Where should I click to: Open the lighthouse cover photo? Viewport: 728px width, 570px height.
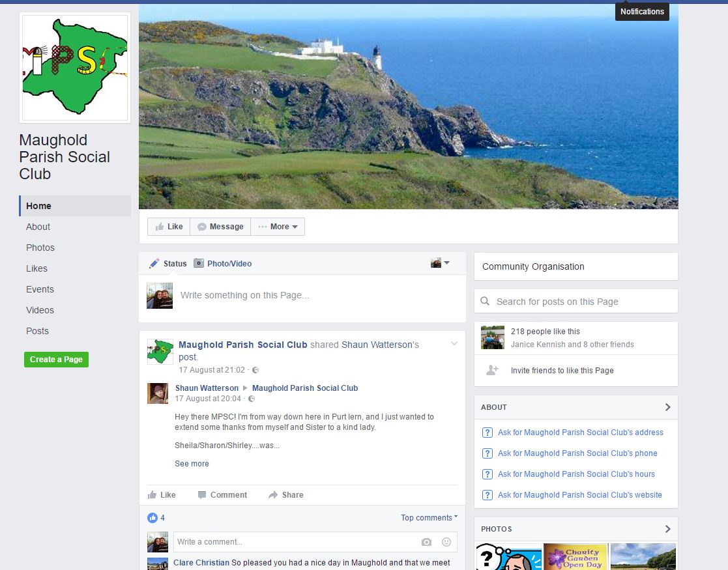[x=409, y=107]
